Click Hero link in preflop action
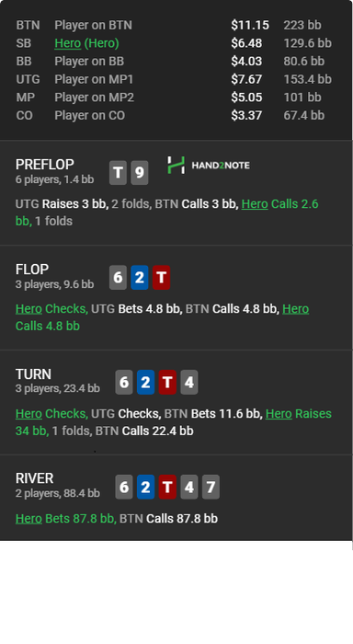The height and width of the screenshot is (644, 353). (x=255, y=203)
